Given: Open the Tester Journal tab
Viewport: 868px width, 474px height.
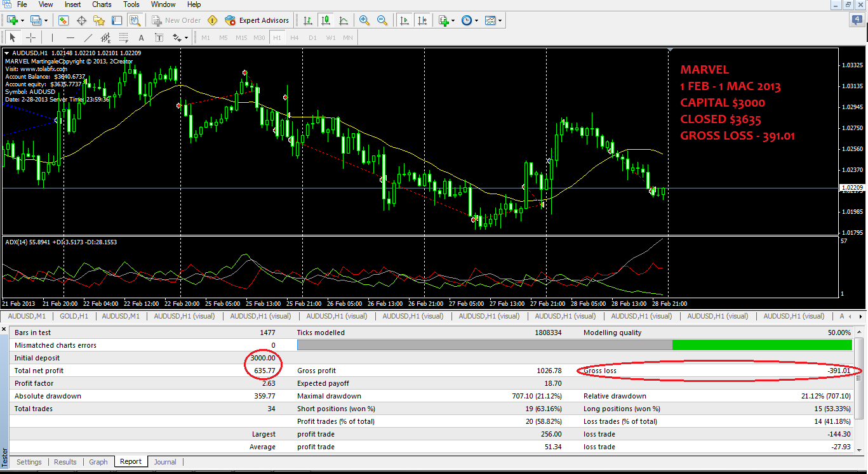Looking at the screenshot, I should 165,462.
